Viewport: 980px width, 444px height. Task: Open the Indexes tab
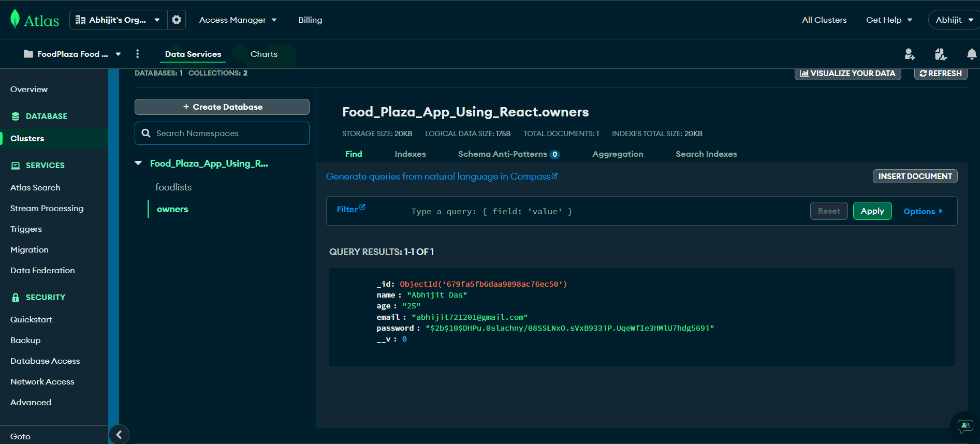tap(410, 154)
